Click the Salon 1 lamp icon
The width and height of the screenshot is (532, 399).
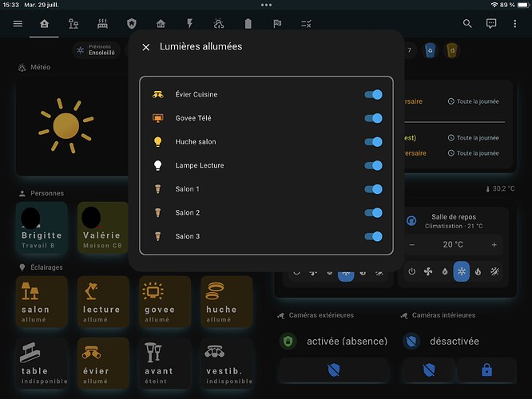point(158,189)
